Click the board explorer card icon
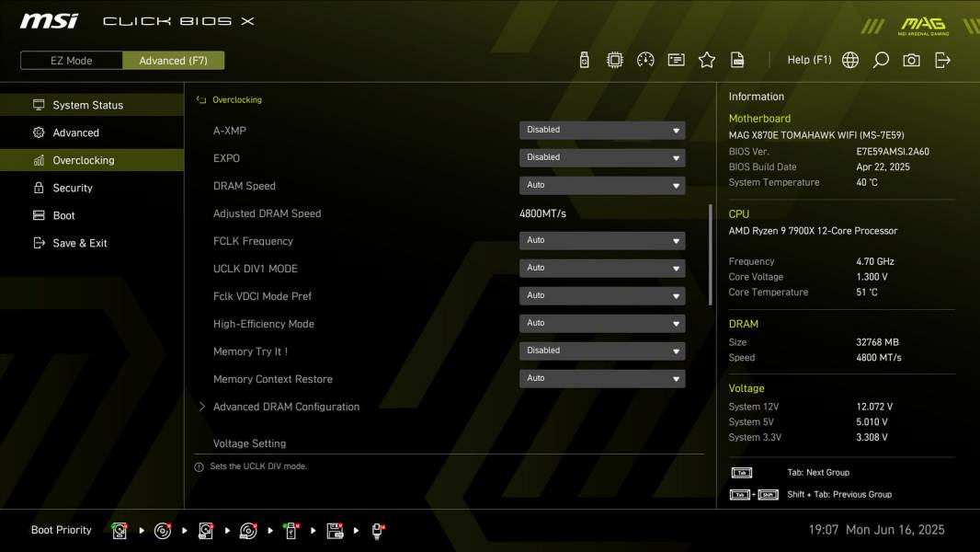The image size is (980, 552). click(x=677, y=60)
